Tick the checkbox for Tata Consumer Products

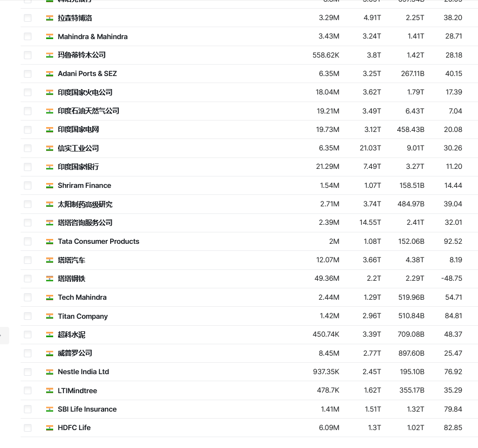coord(28,242)
